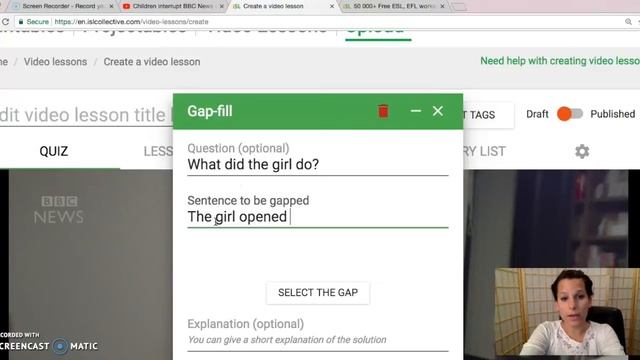Edit the video lesson title field
The image size is (640, 360).
[x=86, y=115]
